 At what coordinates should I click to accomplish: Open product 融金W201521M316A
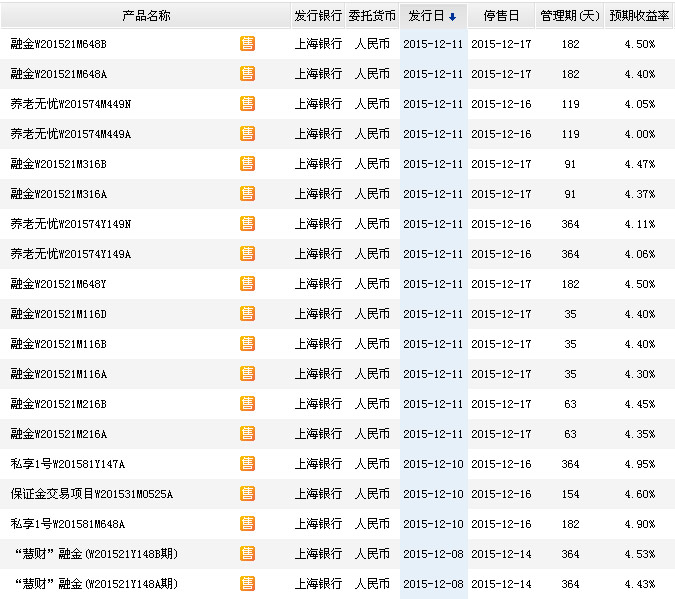pyautogui.click(x=59, y=194)
